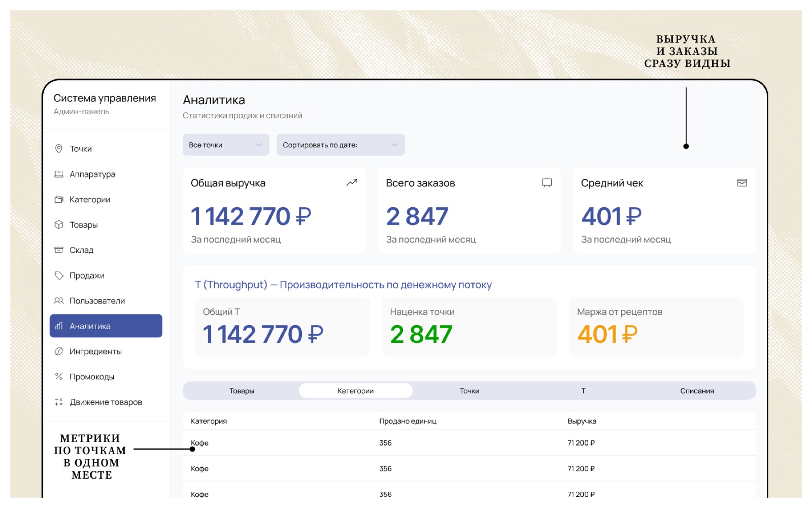This screenshot has width=812, height=508.
Task: Open Продажи menu item
Action: [106, 275]
